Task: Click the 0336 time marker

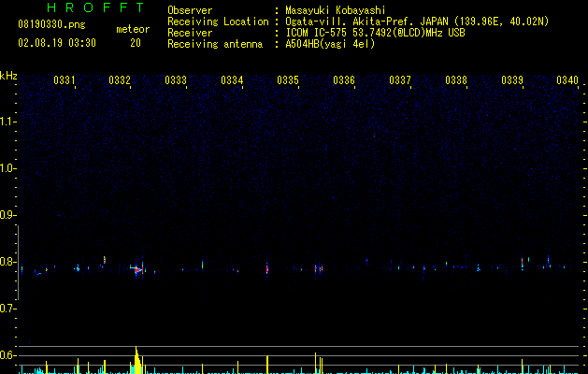Action: 344,80
